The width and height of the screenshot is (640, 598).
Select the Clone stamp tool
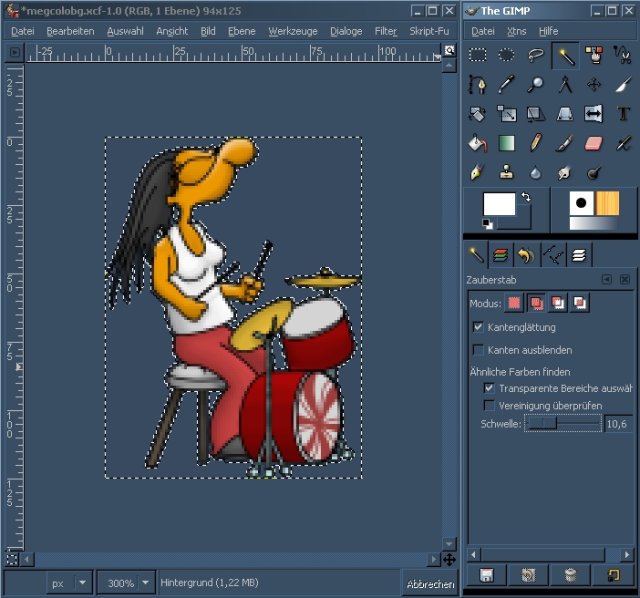pos(507,173)
